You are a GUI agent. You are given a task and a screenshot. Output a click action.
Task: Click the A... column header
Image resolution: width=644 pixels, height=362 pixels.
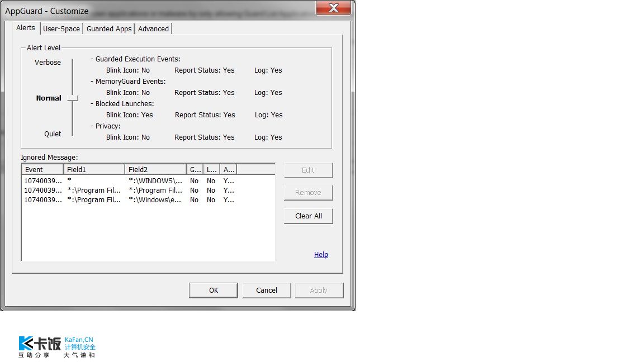pyautogui.click(x=228, y=169)
